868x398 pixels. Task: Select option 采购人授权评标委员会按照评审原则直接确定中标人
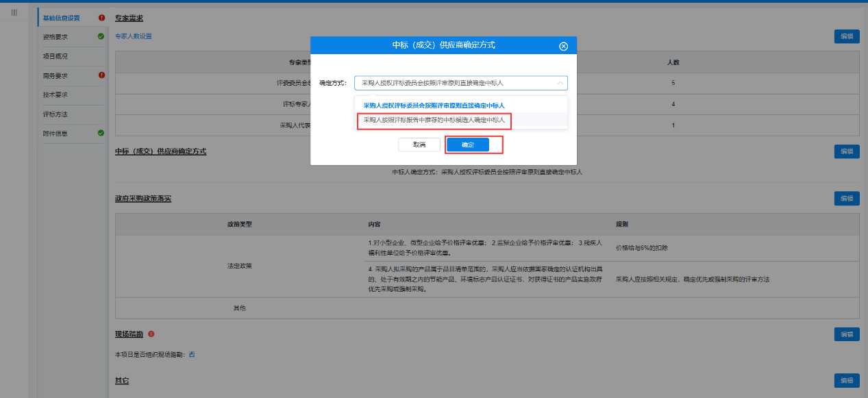pos(434,105)
